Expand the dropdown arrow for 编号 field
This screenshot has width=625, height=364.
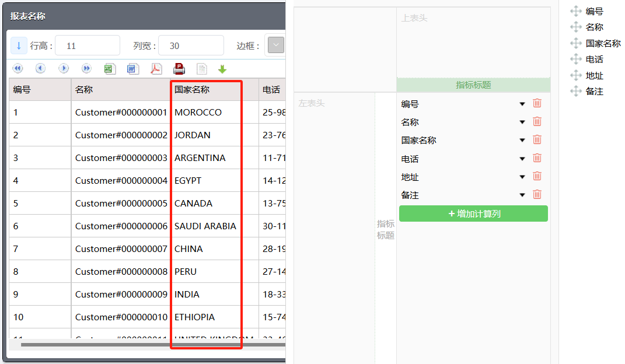tap(522, 104)
